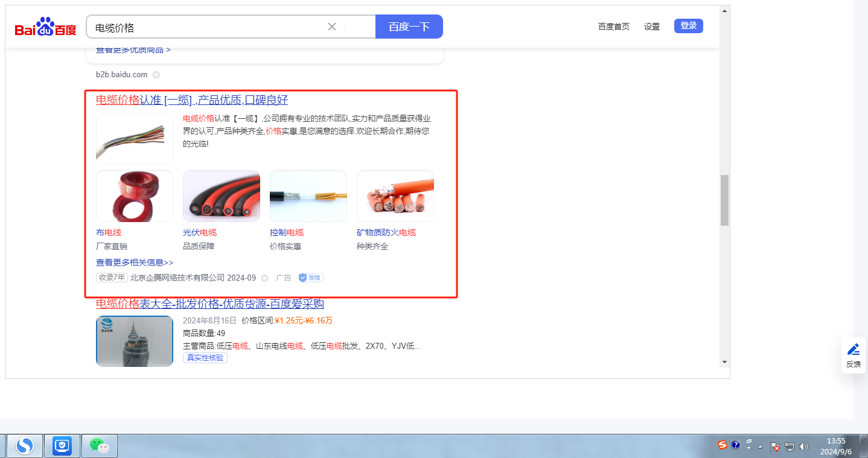Click the red wire coil thumbnail
The width and height of the screenshot is (868, 458).
tap(135, 196)
